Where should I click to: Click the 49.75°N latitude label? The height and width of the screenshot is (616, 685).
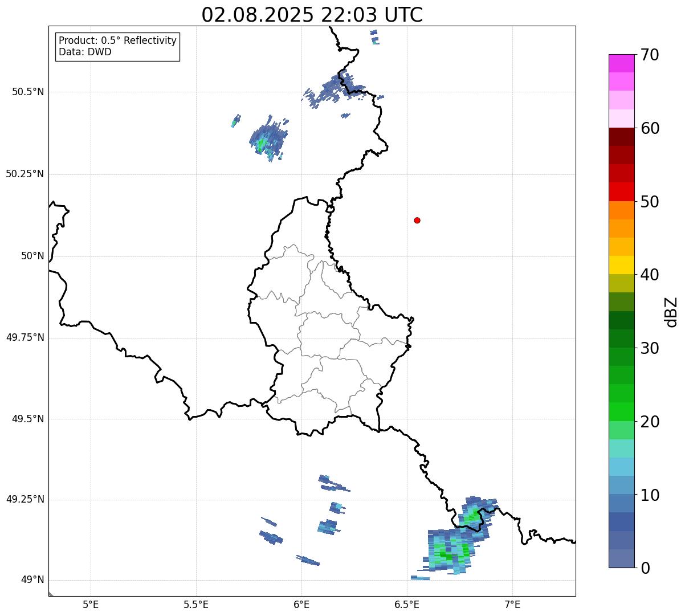point(25,337)
